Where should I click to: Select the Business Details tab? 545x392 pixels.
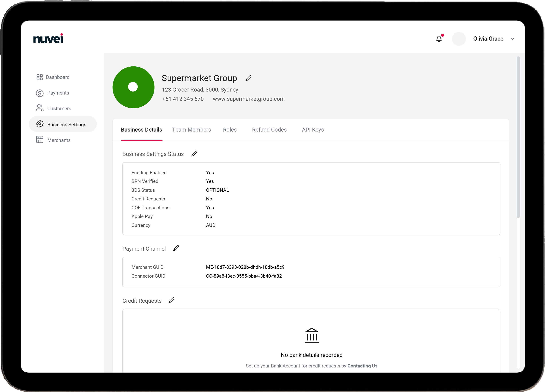(142, 130)
